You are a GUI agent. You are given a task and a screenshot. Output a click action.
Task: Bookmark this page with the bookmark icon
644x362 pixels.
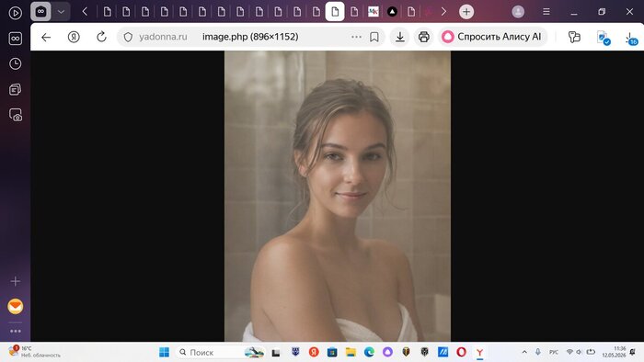[374, 37]
